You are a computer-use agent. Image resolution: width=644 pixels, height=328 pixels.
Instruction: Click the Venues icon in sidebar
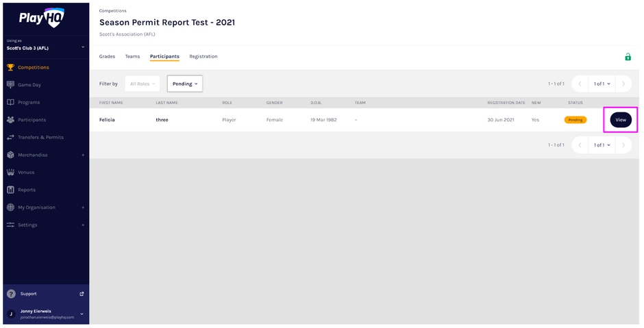pyautogui.click(x=10, y=173)
